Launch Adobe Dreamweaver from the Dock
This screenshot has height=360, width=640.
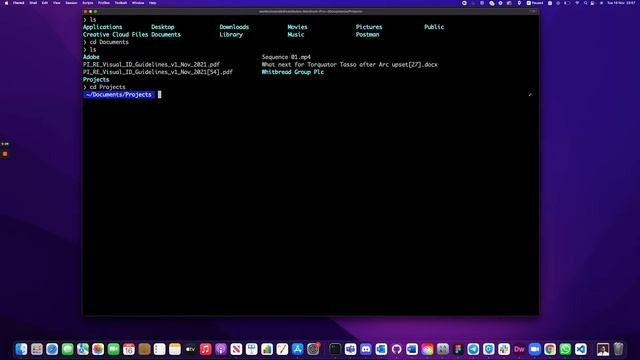[519, 349]
